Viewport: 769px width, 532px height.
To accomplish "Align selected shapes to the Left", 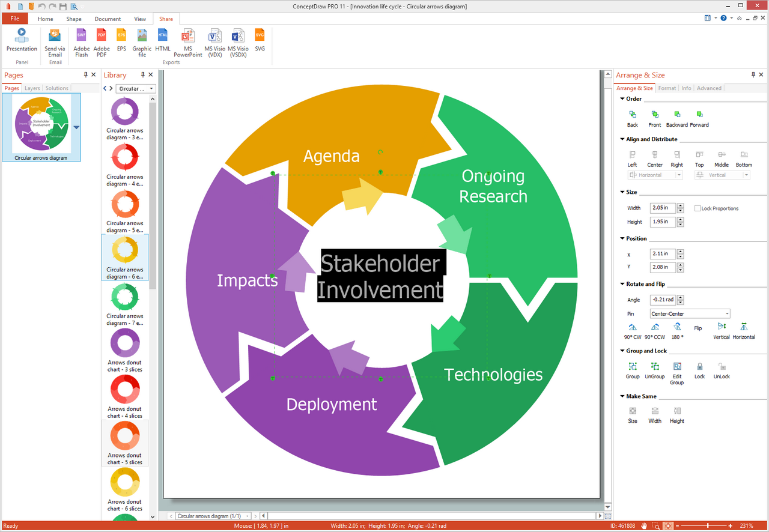I will pos(632,157).
